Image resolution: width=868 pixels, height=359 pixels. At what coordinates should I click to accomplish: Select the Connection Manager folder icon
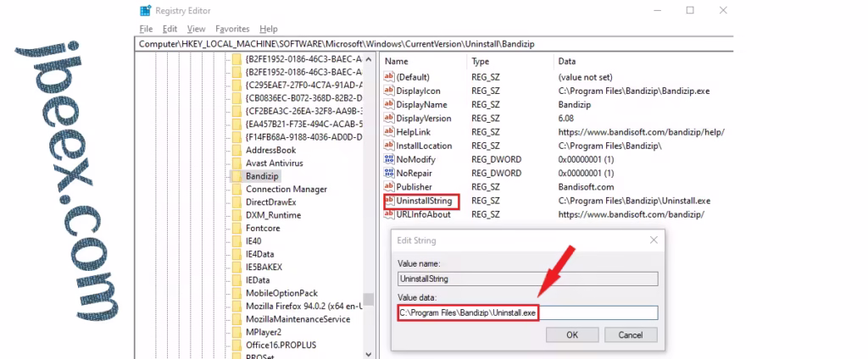tap(236, 189)
